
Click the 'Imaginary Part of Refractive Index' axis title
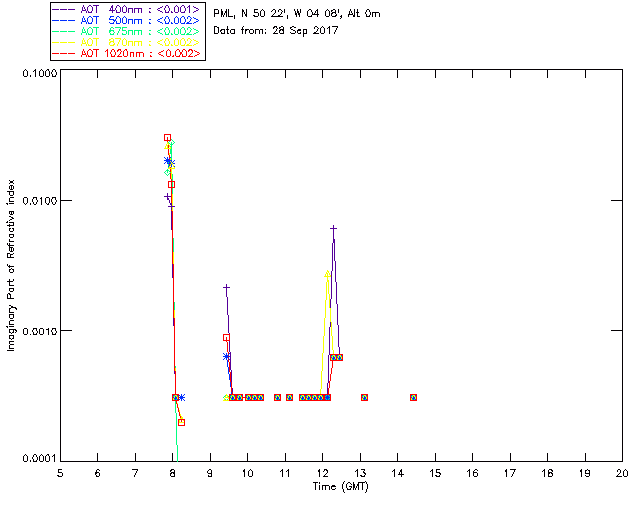[x=11, y=265]
